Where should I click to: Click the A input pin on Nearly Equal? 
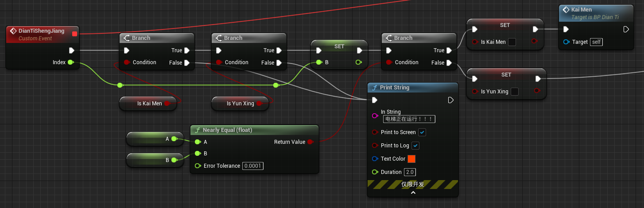pos(198,142)
